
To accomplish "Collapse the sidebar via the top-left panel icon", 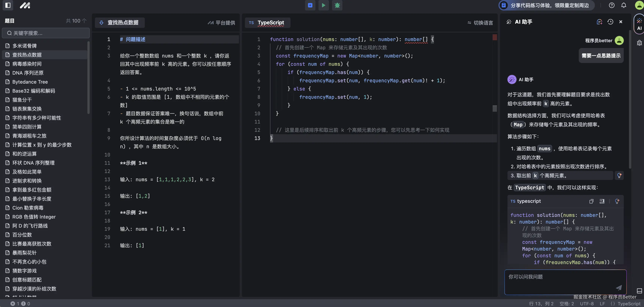I will 8,5.
